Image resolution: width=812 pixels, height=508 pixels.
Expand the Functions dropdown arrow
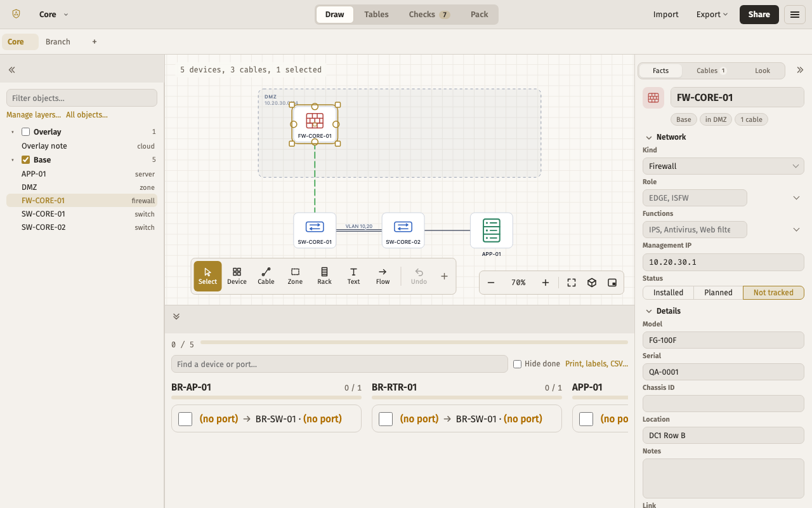(797, 230)
